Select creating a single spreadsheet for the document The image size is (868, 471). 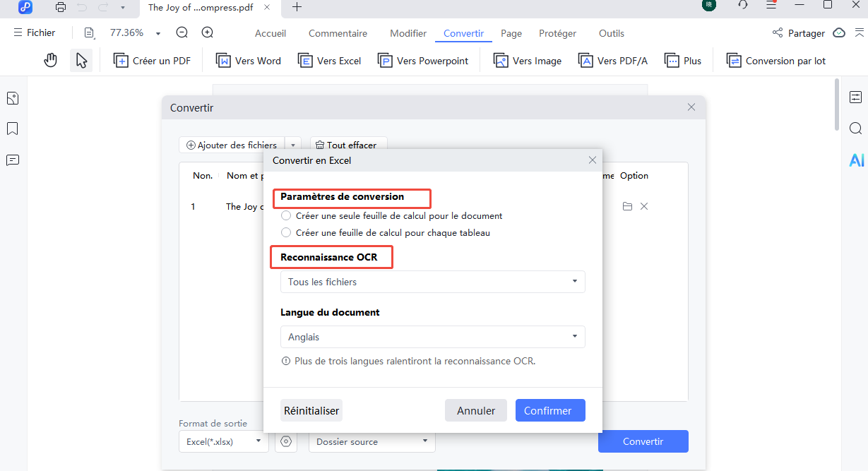(x=286, y=215)
